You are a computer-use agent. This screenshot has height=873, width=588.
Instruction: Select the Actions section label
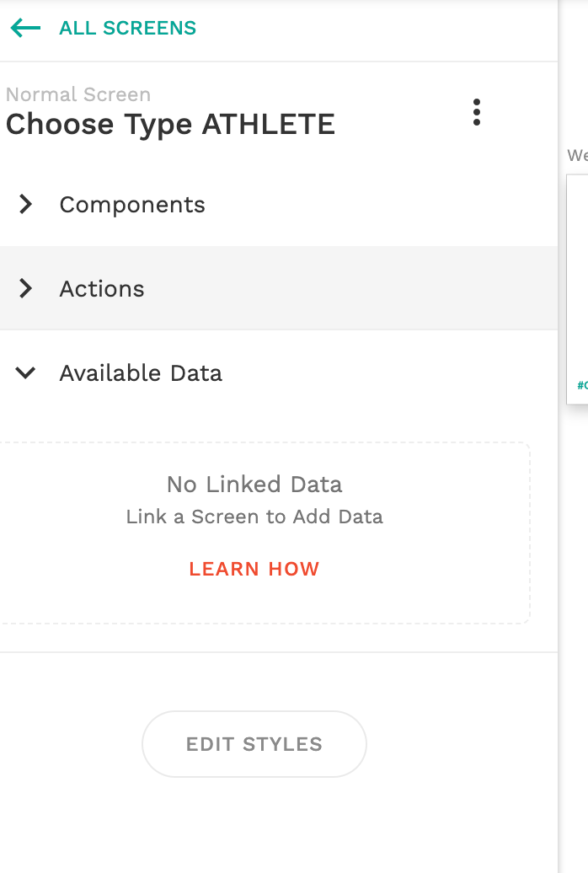(x=102, y=289)
